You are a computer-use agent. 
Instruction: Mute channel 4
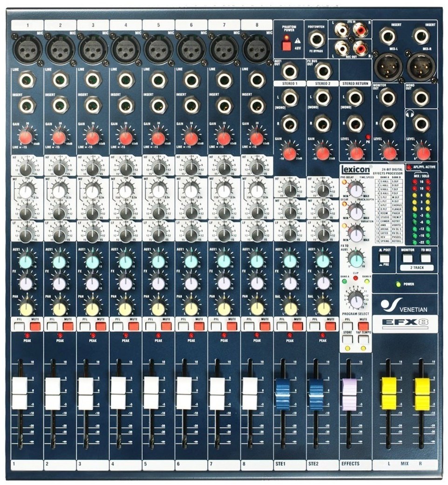134,326
